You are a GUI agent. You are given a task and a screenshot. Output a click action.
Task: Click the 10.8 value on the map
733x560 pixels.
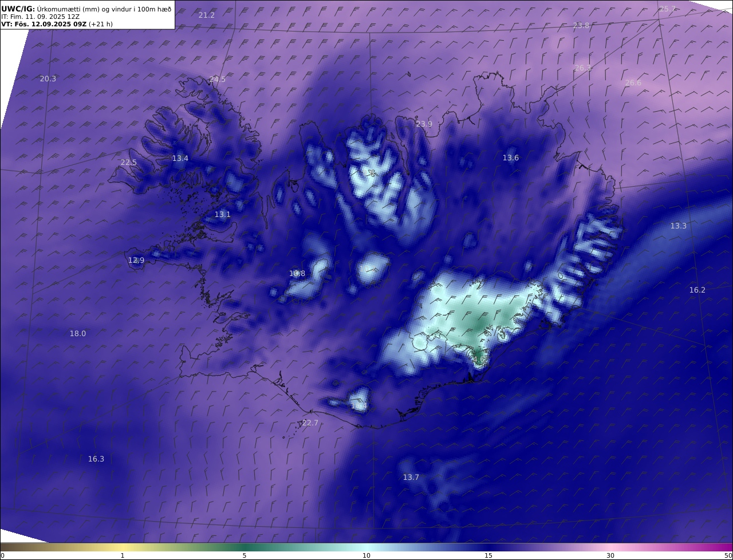(x=297, y=273)
